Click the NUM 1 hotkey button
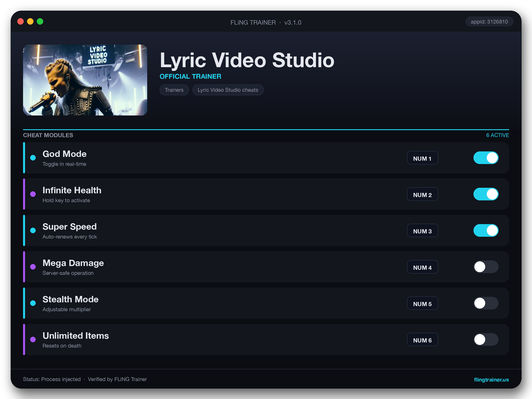The width and height of the screenshot is (532, 399). (422, 158)
